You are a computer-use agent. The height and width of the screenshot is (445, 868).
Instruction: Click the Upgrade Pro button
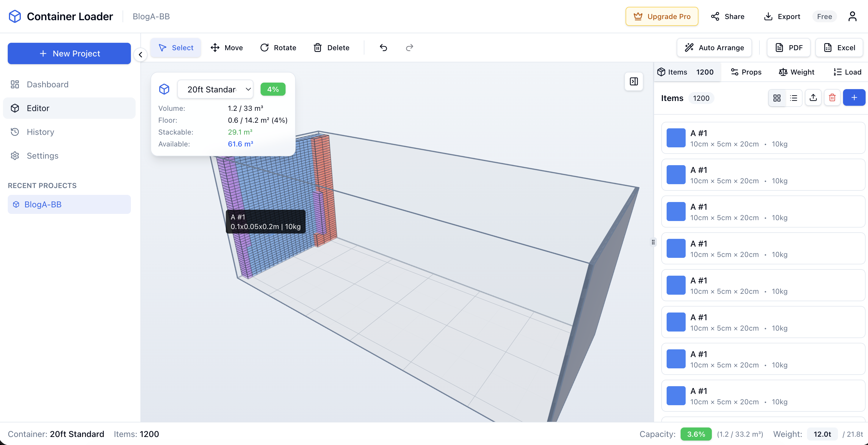click(661, 16)
